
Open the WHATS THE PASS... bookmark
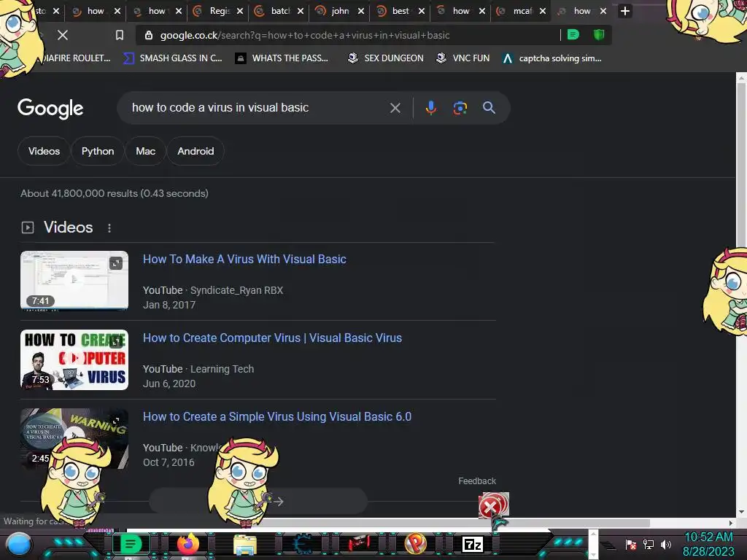coord(282,58)
